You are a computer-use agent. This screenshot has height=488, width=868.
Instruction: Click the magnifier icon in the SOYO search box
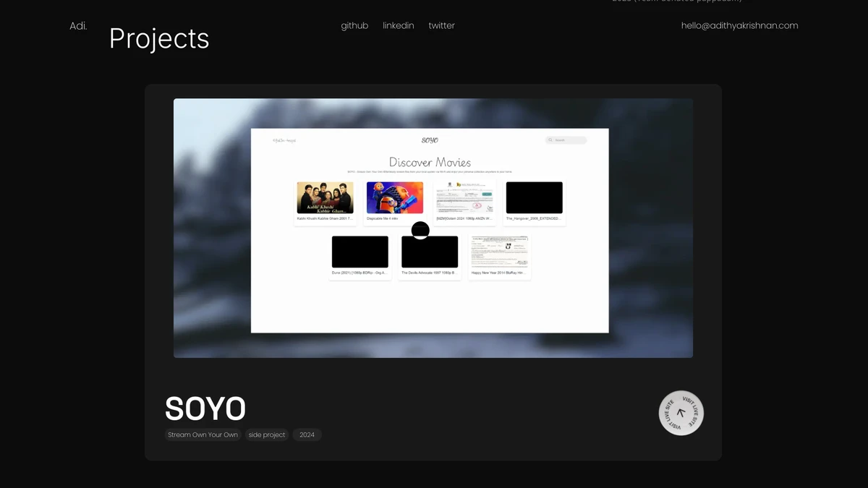coord(550,140)
